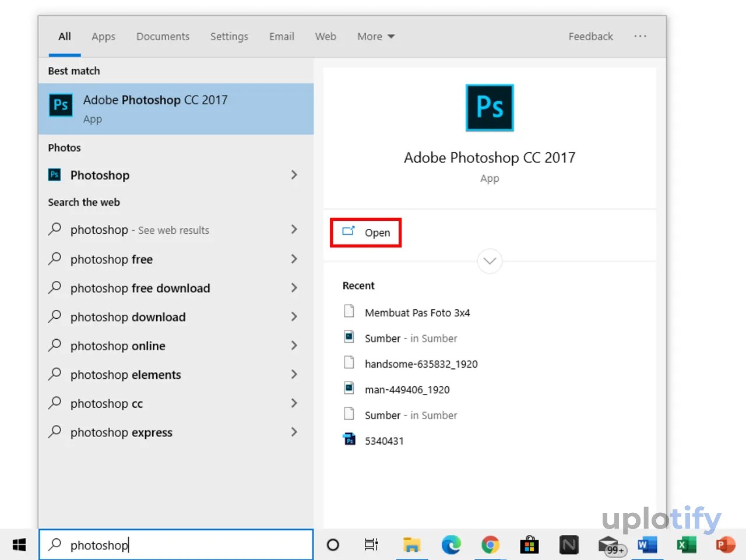The height and width of the screenshot is (560, 746).
Task: Switch to the Web tab
Action: 325,36
